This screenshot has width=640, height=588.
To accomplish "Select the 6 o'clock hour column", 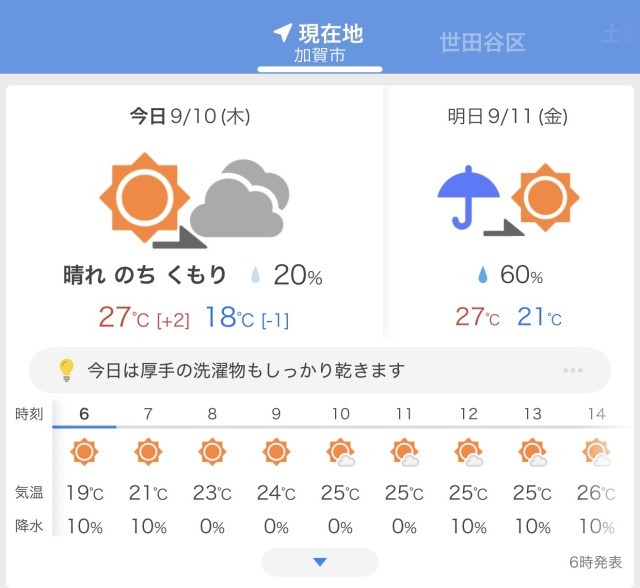I will click(x=84, y=468).
